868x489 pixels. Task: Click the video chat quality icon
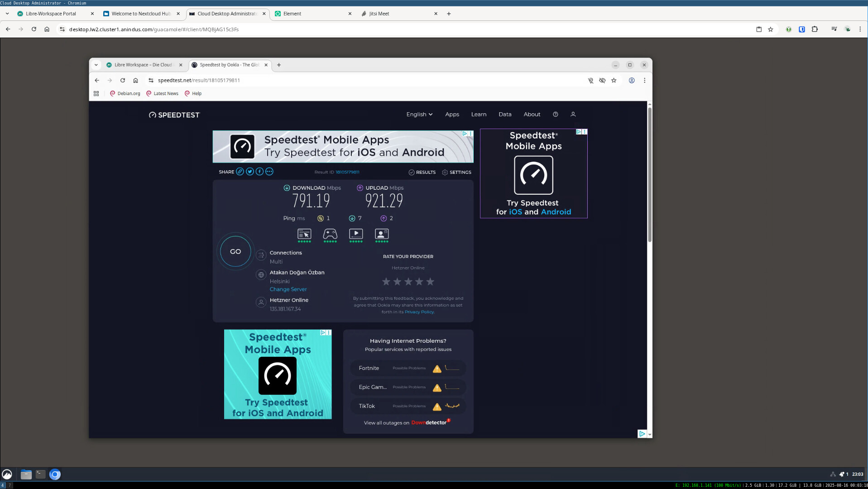pos(382,234)
